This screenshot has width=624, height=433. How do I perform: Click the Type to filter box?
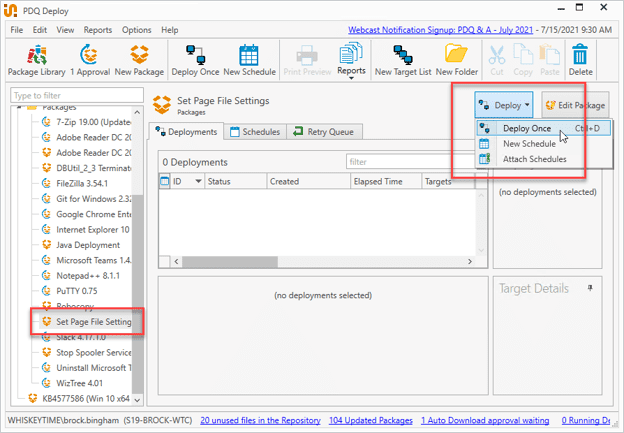(77, 96)
